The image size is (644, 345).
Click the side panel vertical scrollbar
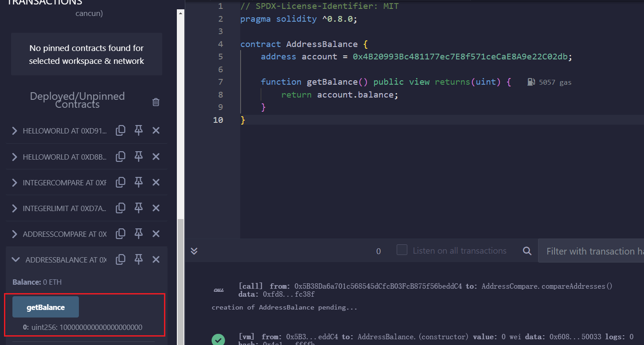[180, 279]
